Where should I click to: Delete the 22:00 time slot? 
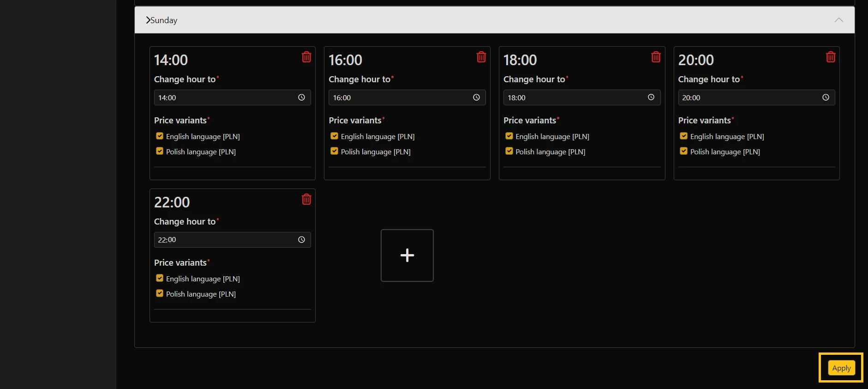tap(306, 199)
